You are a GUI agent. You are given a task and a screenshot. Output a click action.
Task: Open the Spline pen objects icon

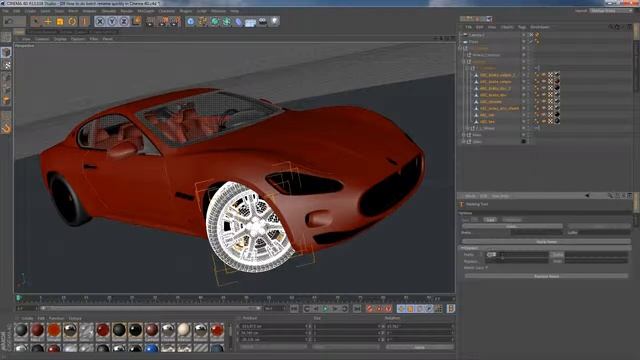pos(202,21)
